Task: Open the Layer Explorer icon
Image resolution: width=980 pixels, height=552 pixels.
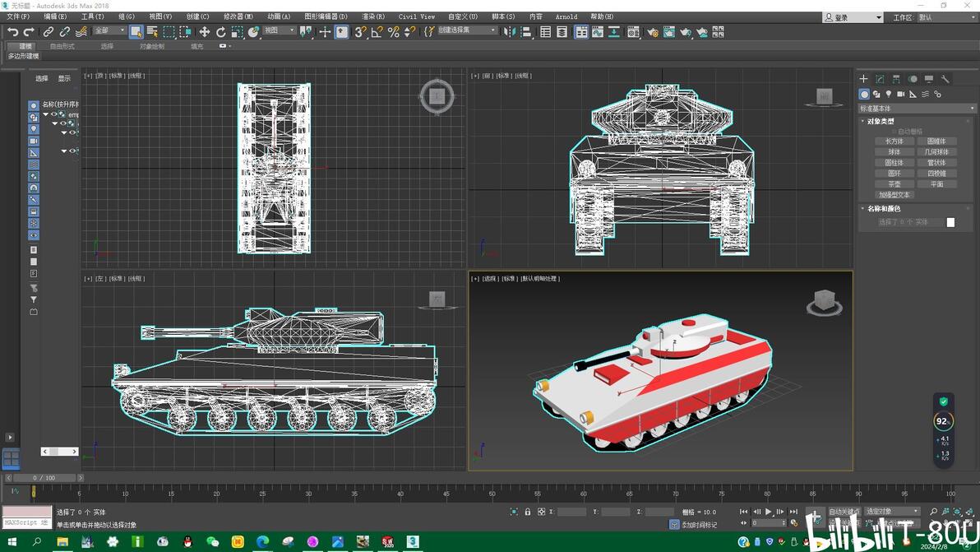Action: [x=562, y=32]
